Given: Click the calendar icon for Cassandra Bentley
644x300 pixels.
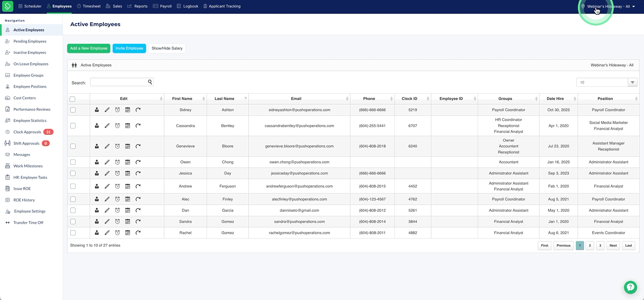Looking at the screenshot, I should coord(127,126).
